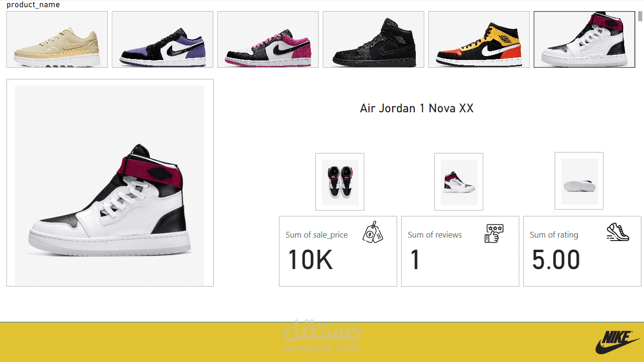Click the product_name slicer header
This screenshot has width=644, height=362.
tap(33, 5)
